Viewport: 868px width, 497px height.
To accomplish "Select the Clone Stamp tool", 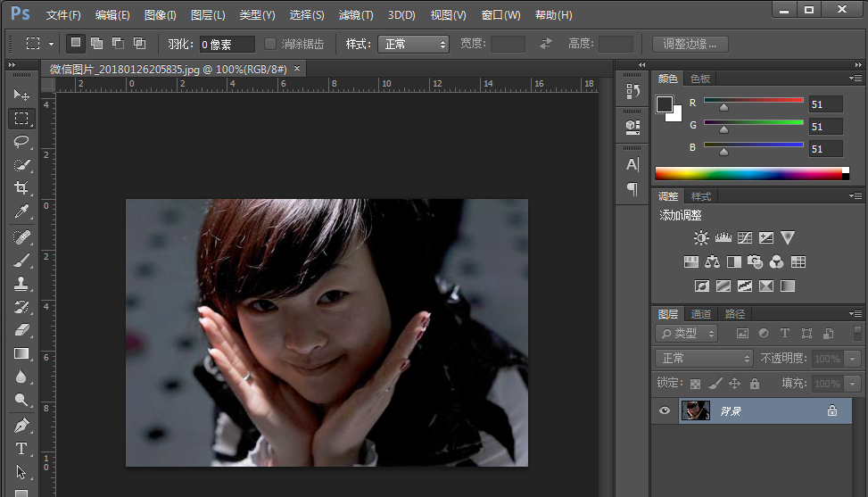I will tap(21, 283).
